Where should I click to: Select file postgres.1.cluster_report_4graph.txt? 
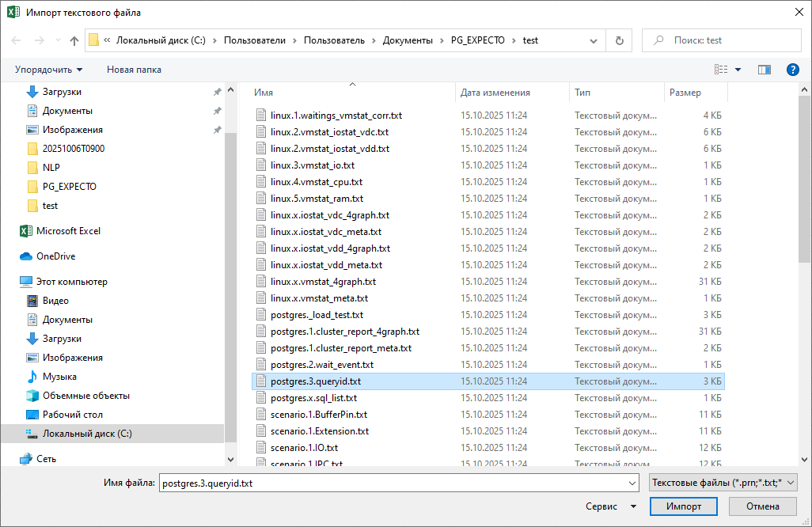tap(345, 332)
